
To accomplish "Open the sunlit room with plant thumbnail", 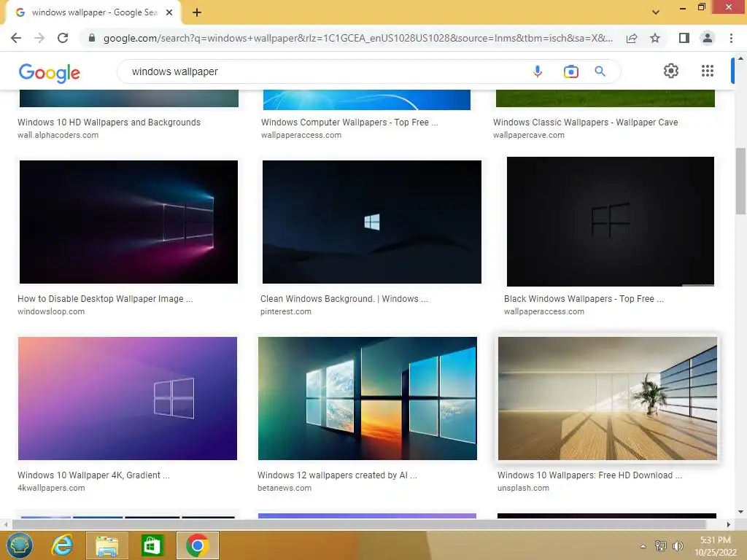I will (608, 399).
